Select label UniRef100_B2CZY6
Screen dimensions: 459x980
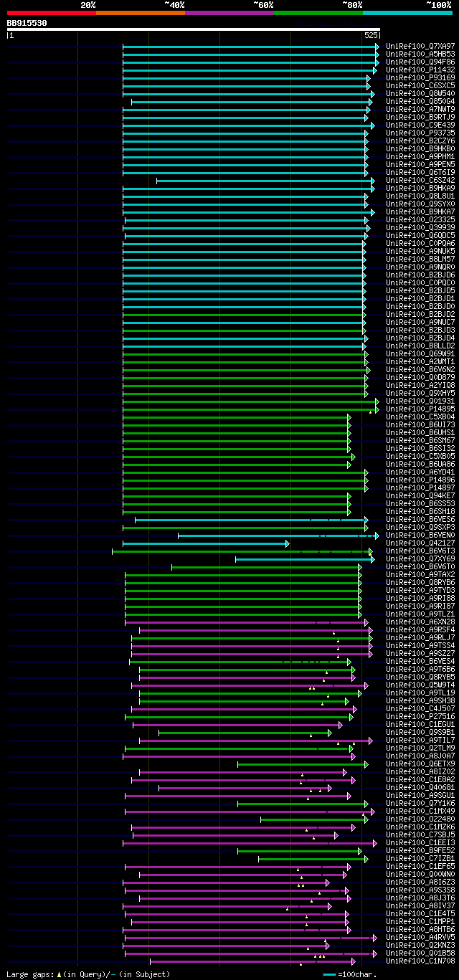420,141
